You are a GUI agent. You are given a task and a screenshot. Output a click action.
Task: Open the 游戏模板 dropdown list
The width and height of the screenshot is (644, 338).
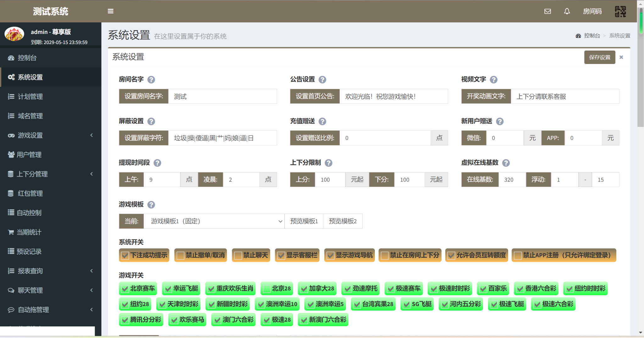214,221
